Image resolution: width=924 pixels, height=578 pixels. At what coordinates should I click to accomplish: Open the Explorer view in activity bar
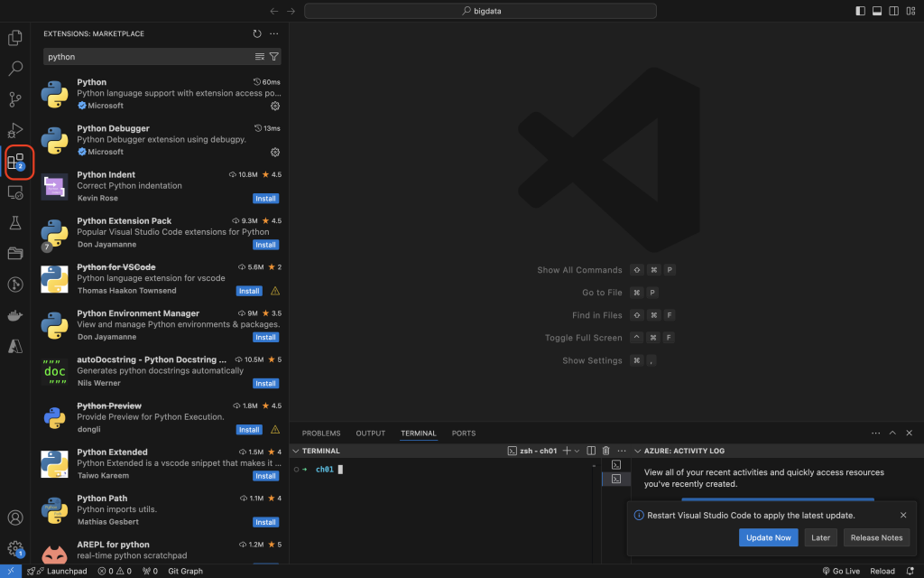click(15, 38)
